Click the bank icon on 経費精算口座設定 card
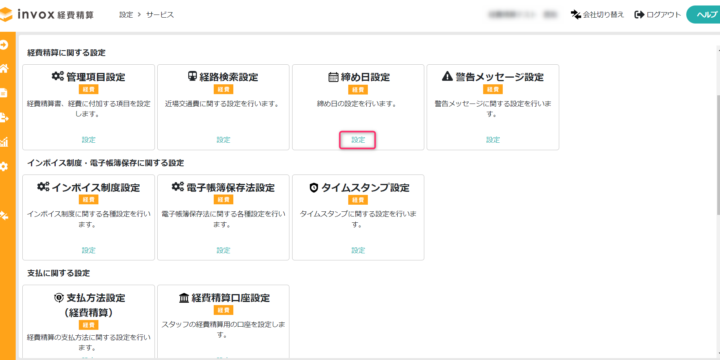 tap(184, 298)
